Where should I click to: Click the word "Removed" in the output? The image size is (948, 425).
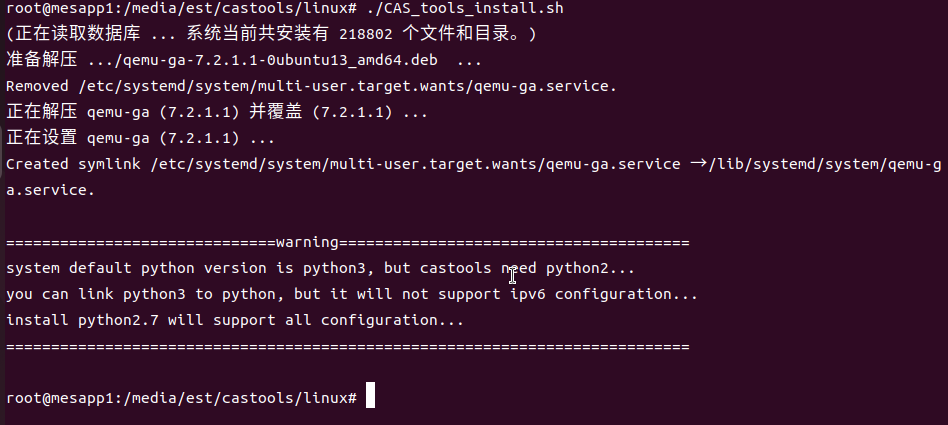coord(37,86)
